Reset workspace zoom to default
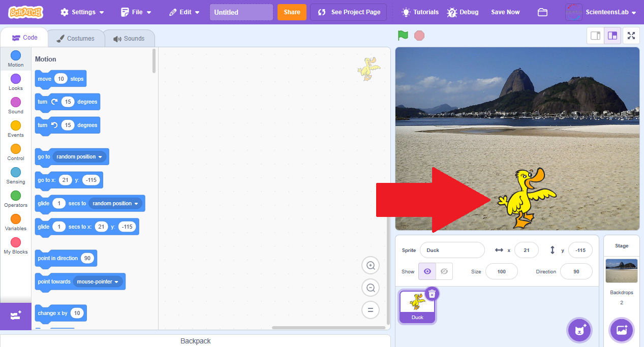Screen dimensions: 644x347 371,310
